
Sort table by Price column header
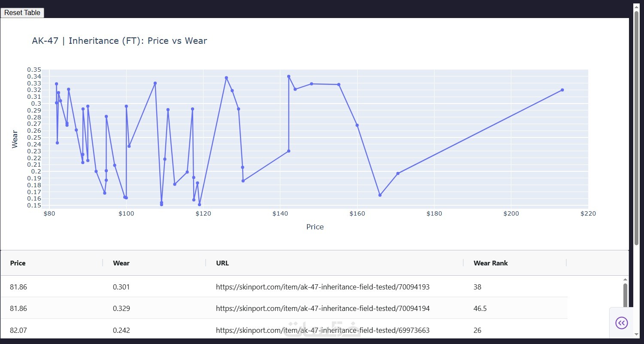(x=18, y=263)
